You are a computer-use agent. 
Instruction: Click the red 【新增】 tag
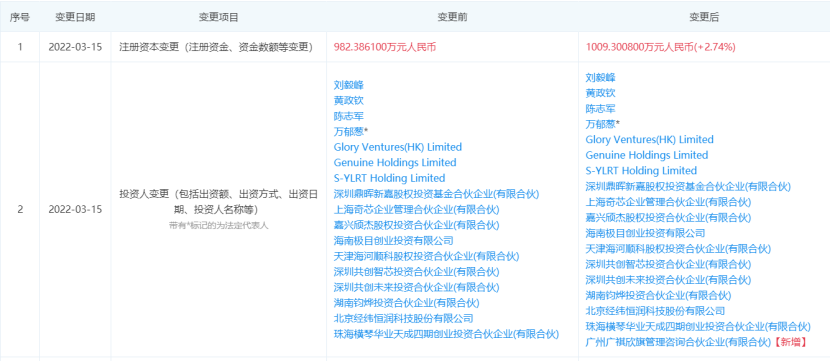click(x=790, y=342)
